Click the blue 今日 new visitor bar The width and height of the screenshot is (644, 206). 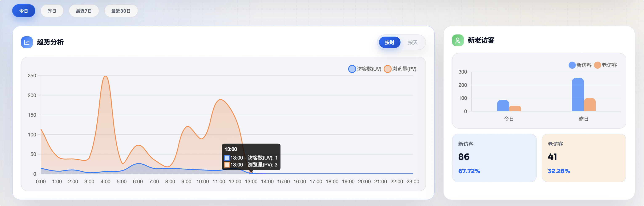[x=503, y=106]
